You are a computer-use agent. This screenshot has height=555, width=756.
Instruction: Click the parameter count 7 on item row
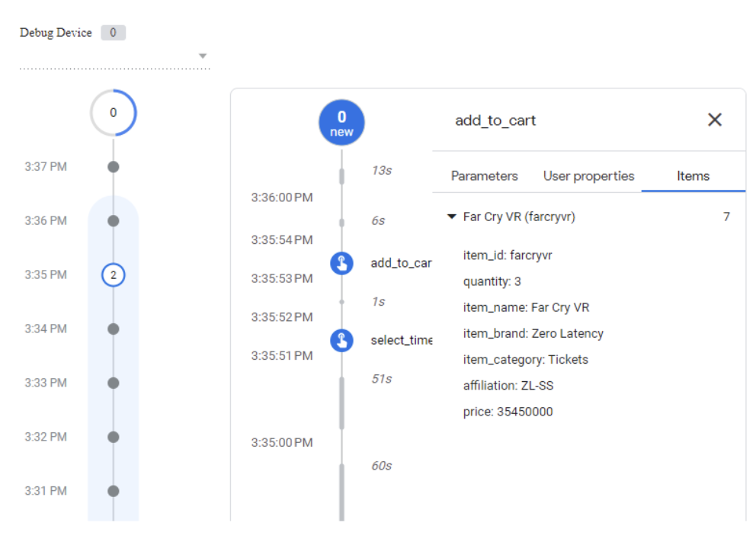(726, 217)
